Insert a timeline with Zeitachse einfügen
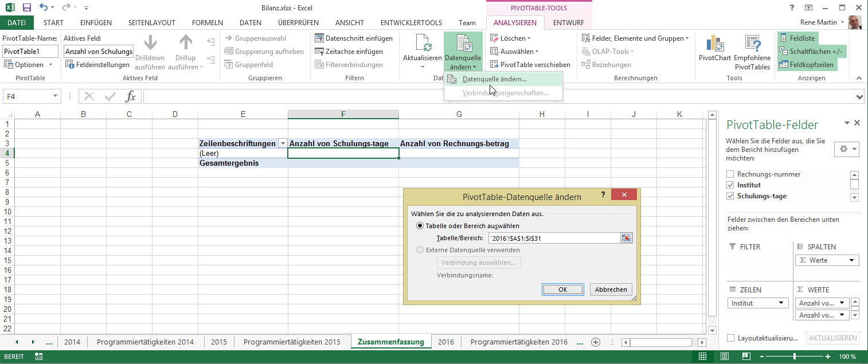 point(349,52)
